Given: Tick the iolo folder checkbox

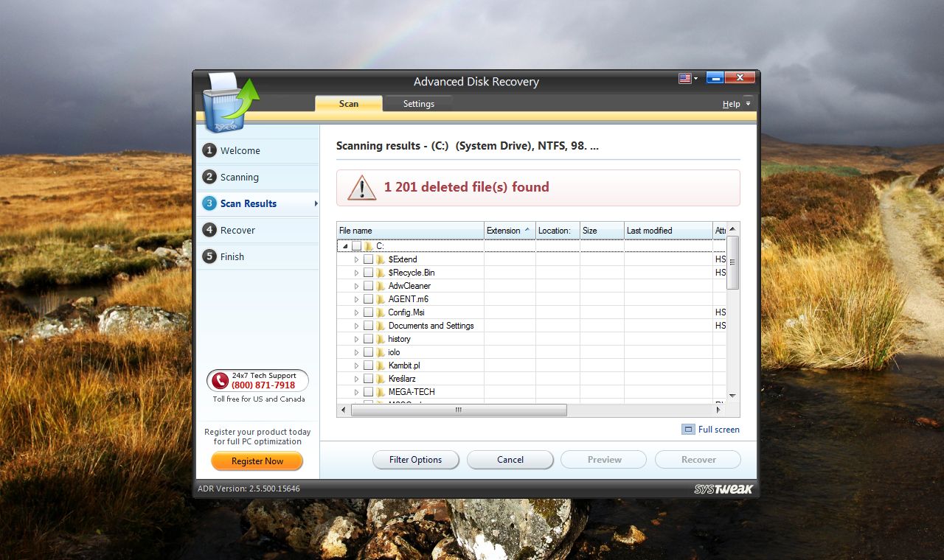Looking at the screenshot, I should point(368,352).
